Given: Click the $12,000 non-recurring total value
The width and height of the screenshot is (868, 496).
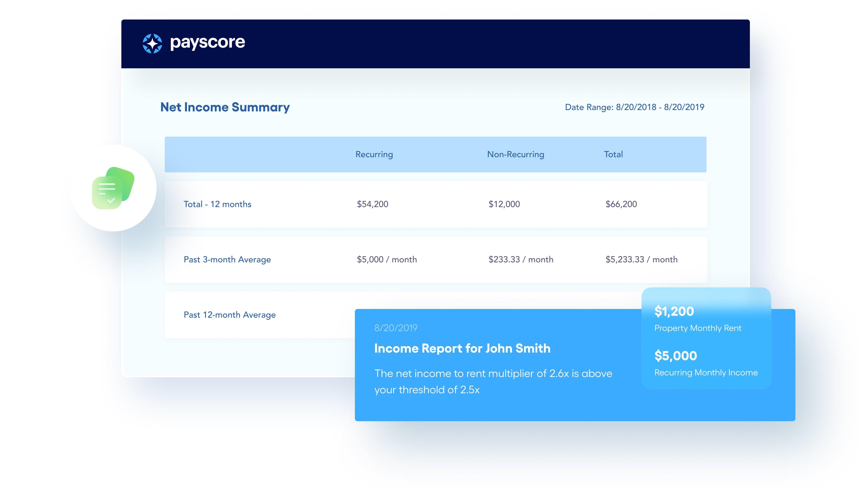Looking at the screenshot, I should point(504,204).
